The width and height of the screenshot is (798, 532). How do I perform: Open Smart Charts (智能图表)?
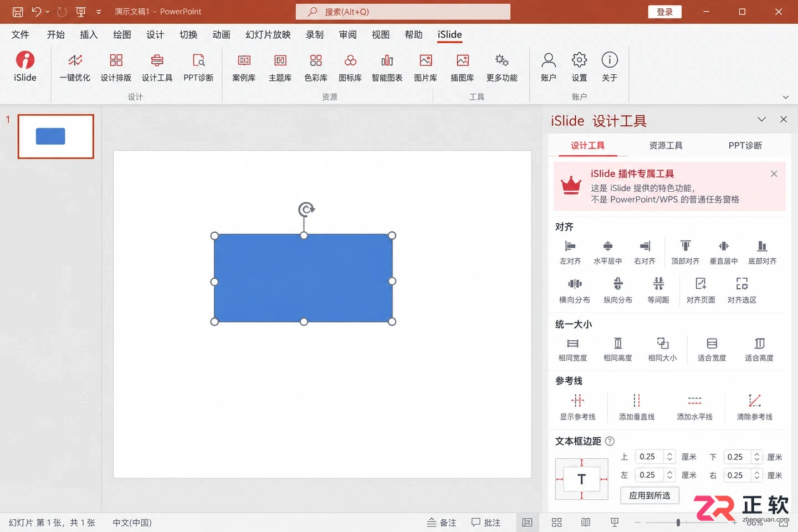click(x=387, y=68)
